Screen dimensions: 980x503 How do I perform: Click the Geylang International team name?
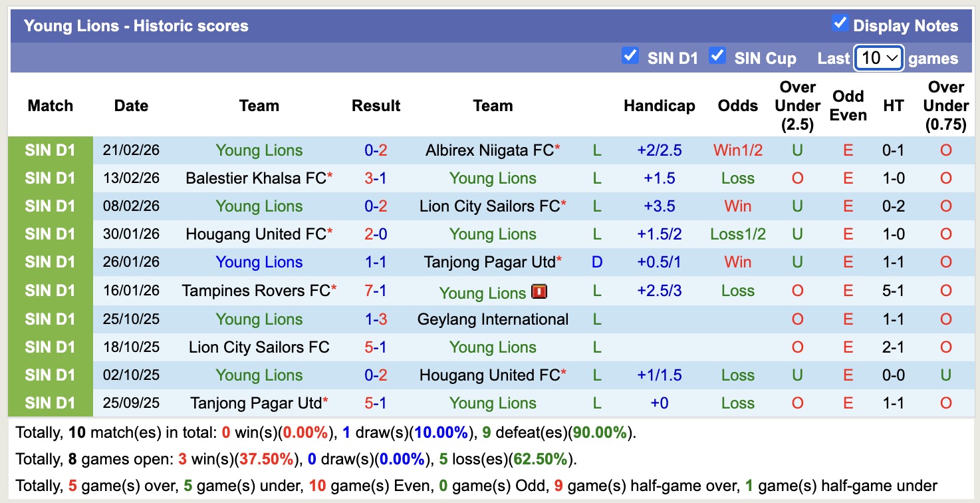[492, 319]
